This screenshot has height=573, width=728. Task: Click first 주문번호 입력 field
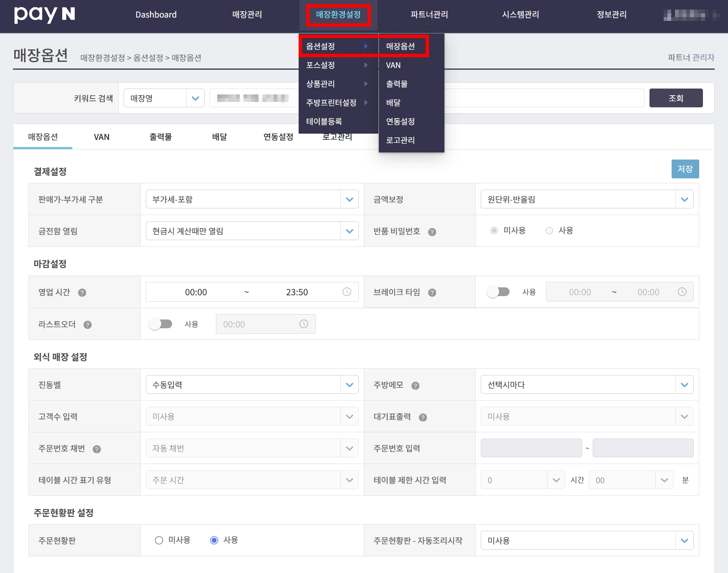pyautogui.click(x=531, y=448)
